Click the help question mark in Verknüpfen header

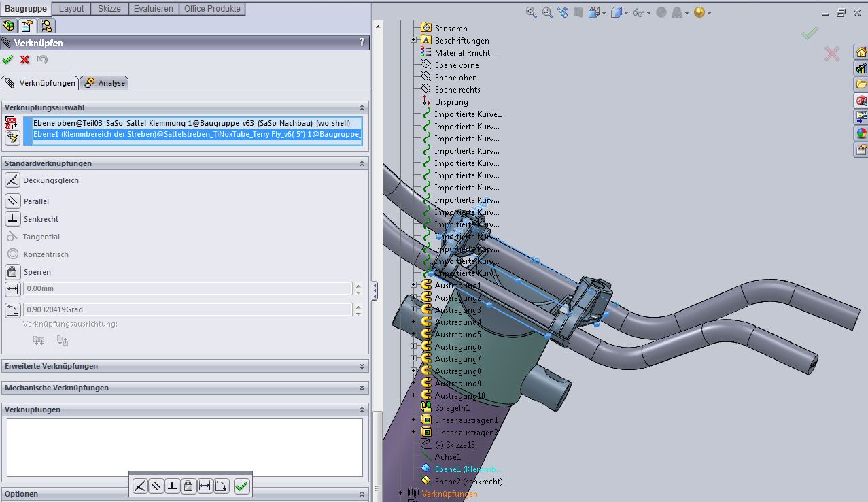[362, 42]
